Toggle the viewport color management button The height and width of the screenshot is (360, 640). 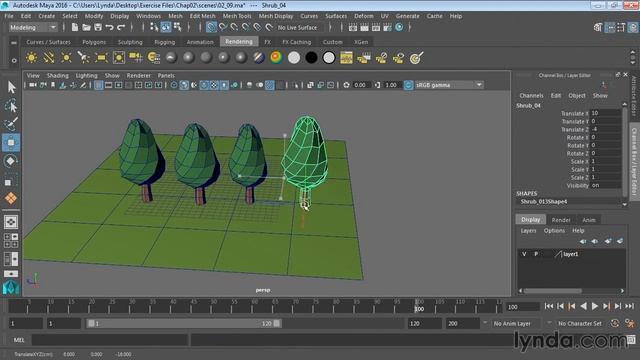[x=408, y=85]
